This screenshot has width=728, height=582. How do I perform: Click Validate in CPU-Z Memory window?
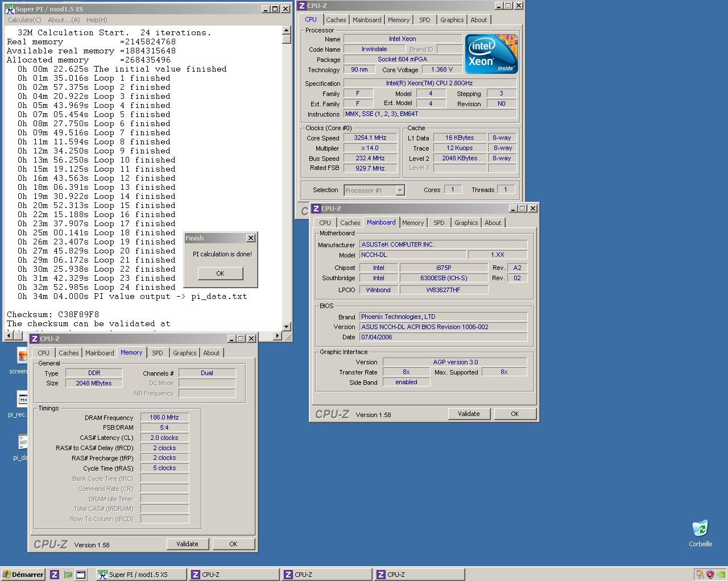pos(187,544)
